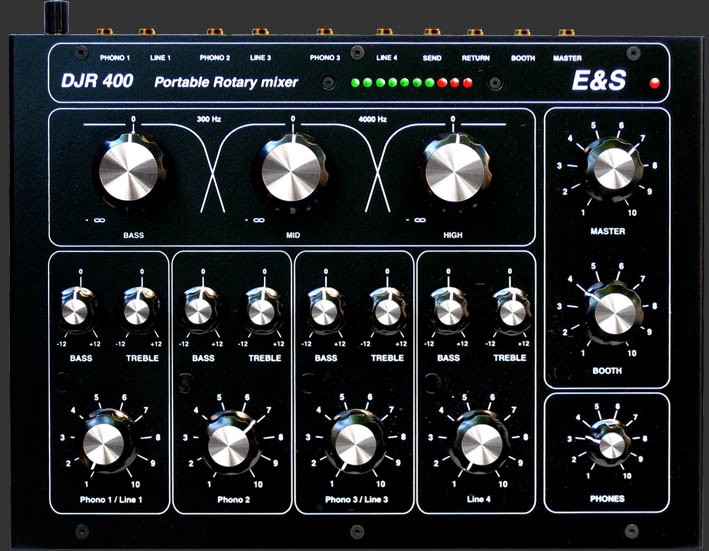Click the PHONO 1 input label
Screen dimensions: 709x551
pos(115,58)
